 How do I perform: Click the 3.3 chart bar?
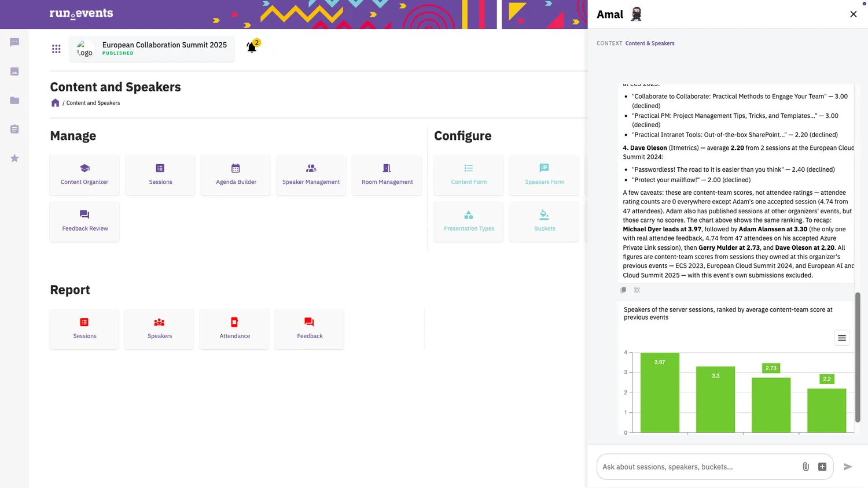click(715, 400)
